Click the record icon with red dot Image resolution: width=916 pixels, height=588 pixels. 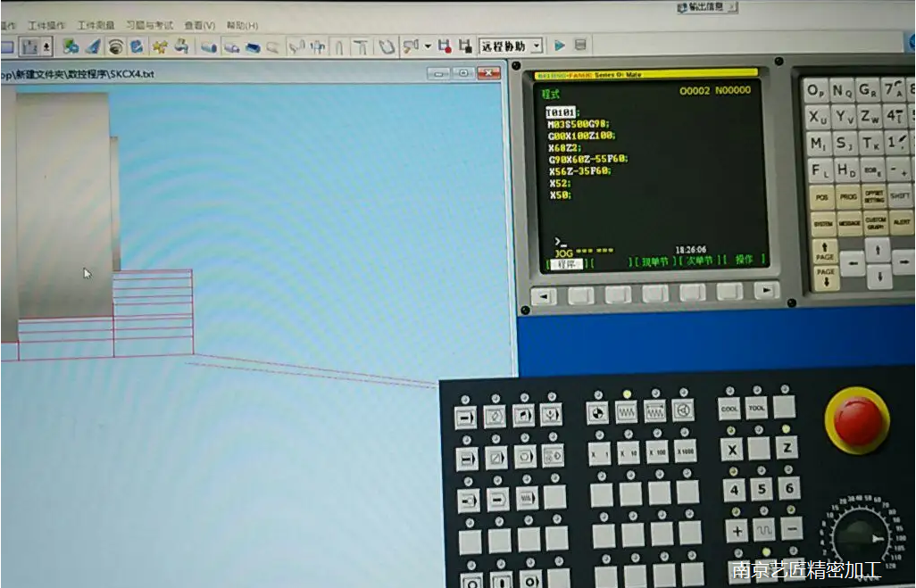(x=444, y=46)
